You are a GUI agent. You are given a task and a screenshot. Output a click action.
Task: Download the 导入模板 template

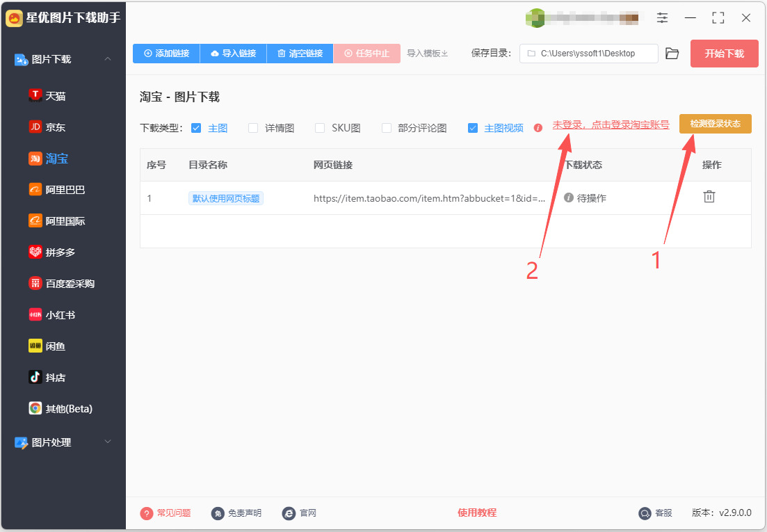point(428,54)
